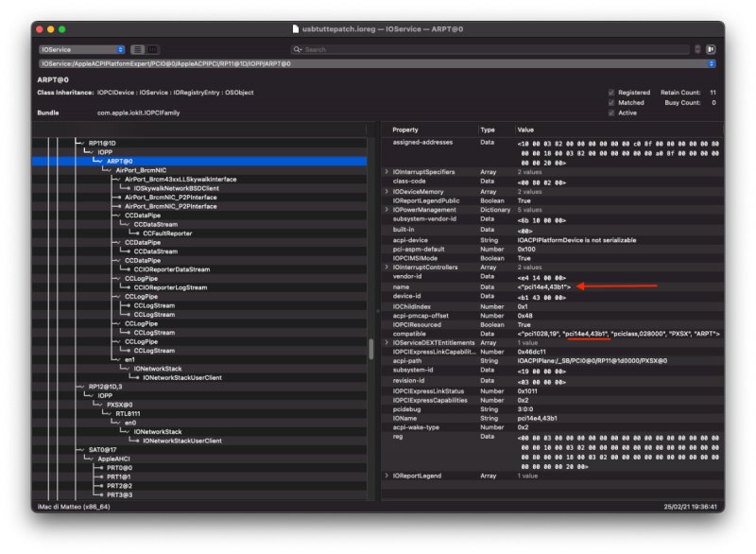Expand the IOReportLegend array row
Image resolution: width=756 pixels, height=554 pixels.
pyautogui.click(x=387, y=475)
